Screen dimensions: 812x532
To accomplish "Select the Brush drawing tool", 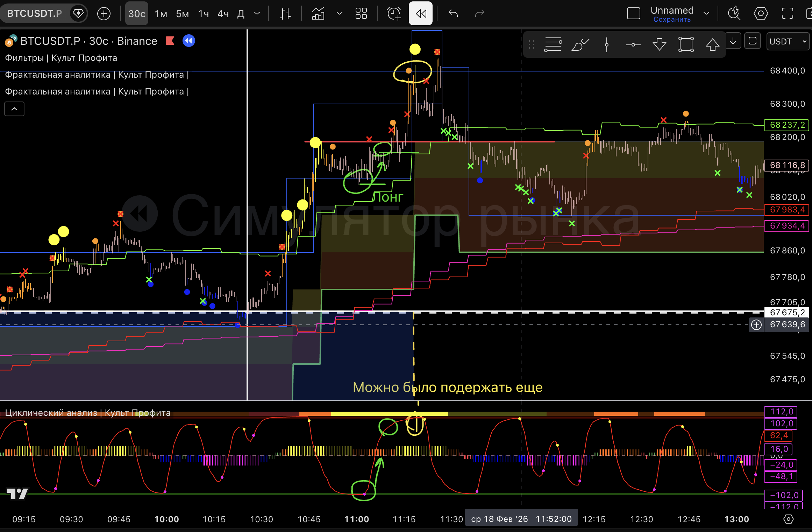I will pos(580,44).
